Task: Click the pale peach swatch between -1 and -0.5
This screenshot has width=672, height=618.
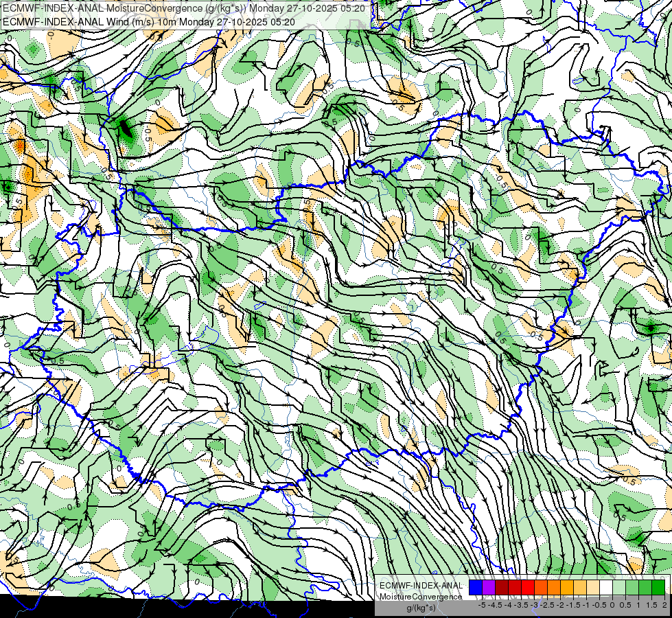Action: (593, 587)
